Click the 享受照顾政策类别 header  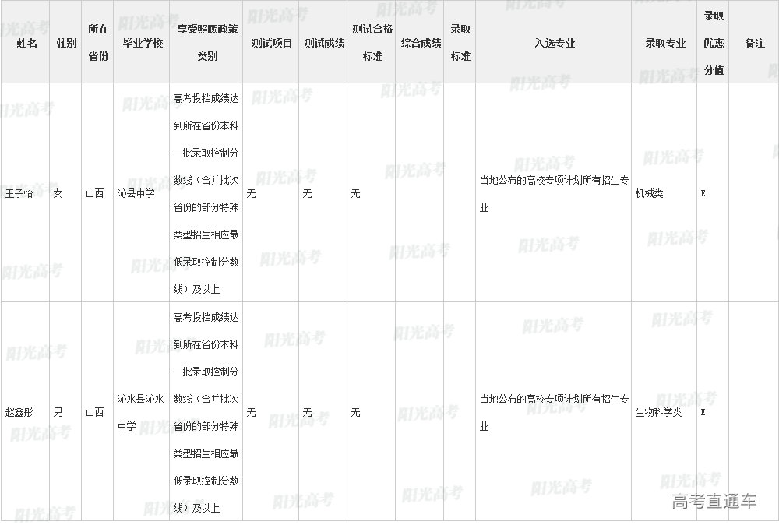coord(206,43)
